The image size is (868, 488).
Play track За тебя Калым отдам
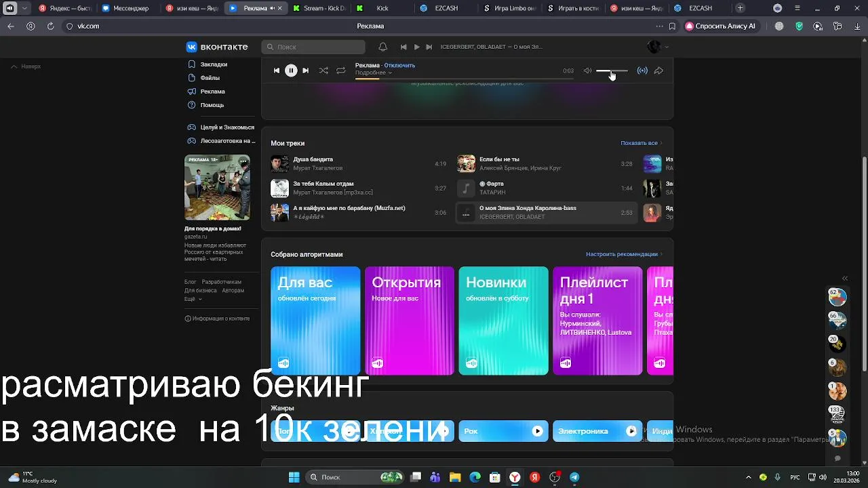click(x=358, y=188)
